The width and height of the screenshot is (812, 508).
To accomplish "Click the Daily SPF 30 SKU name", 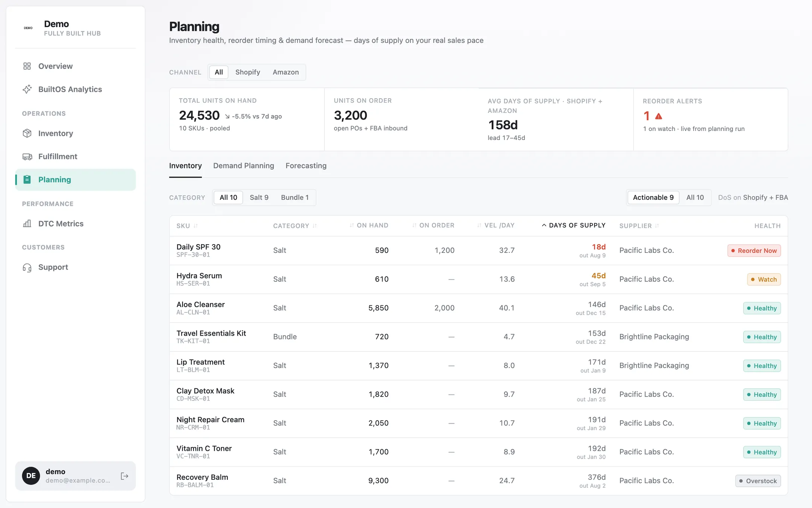I will coord(198,247).
